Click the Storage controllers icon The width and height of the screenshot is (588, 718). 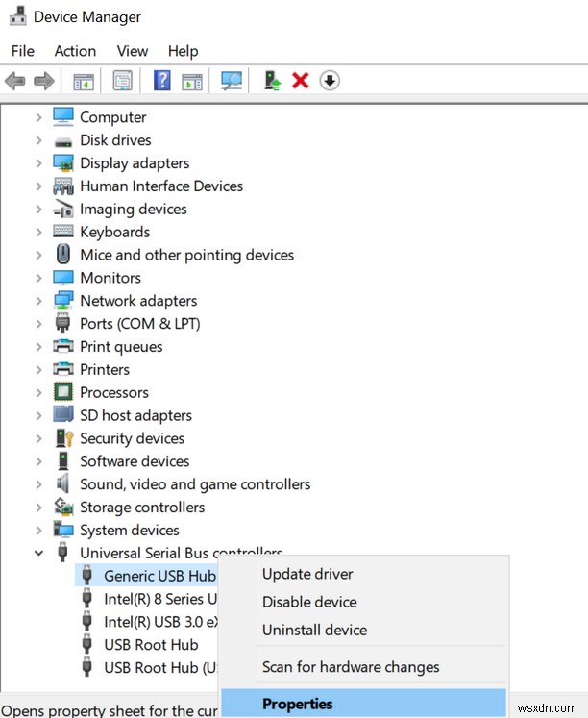pos(63,507)
